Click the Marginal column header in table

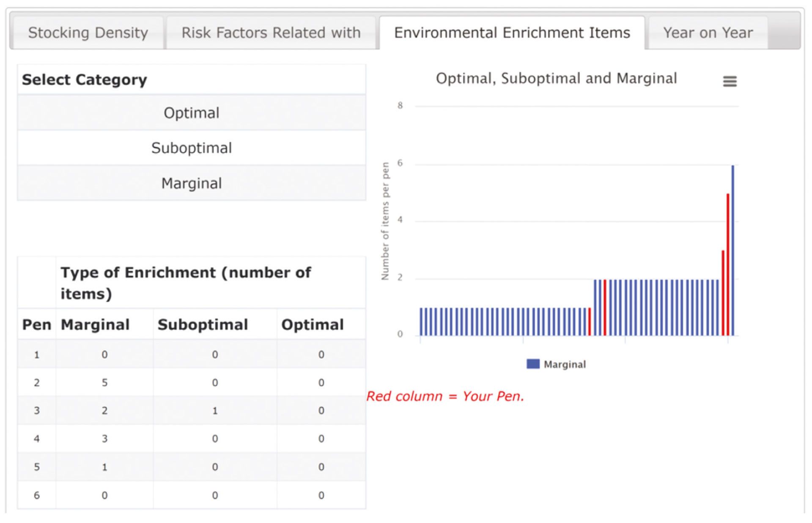point(95,325)
